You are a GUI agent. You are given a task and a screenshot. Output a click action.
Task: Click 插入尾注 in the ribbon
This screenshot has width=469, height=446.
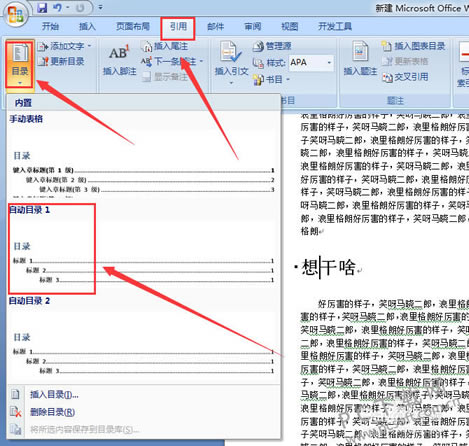tap(165, 46)
